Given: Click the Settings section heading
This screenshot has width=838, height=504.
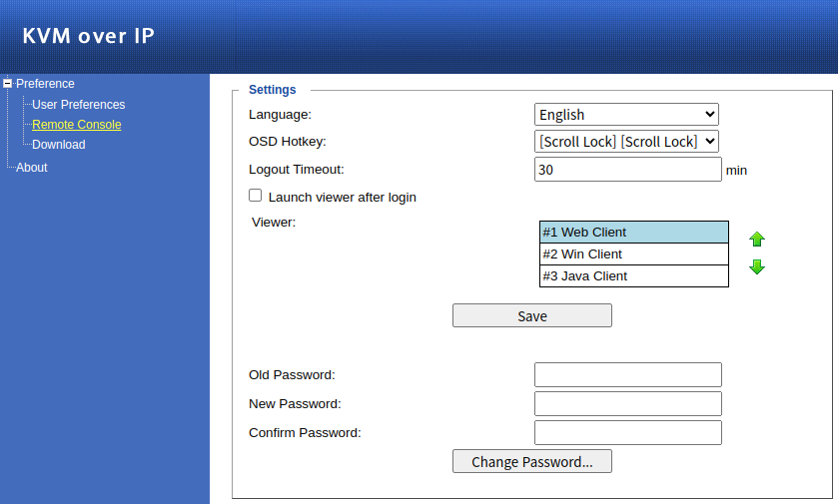Looking at the screenshot, I should (x=272, y=90).
